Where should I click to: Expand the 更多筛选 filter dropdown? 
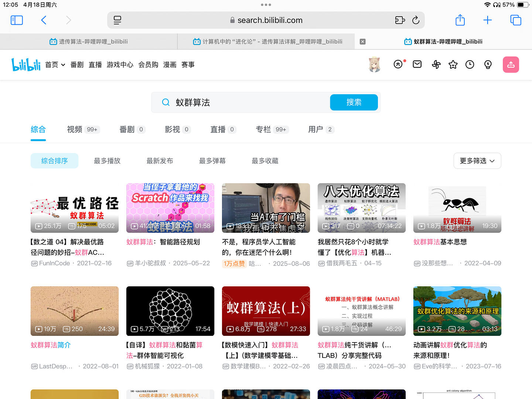pos(477,161)
